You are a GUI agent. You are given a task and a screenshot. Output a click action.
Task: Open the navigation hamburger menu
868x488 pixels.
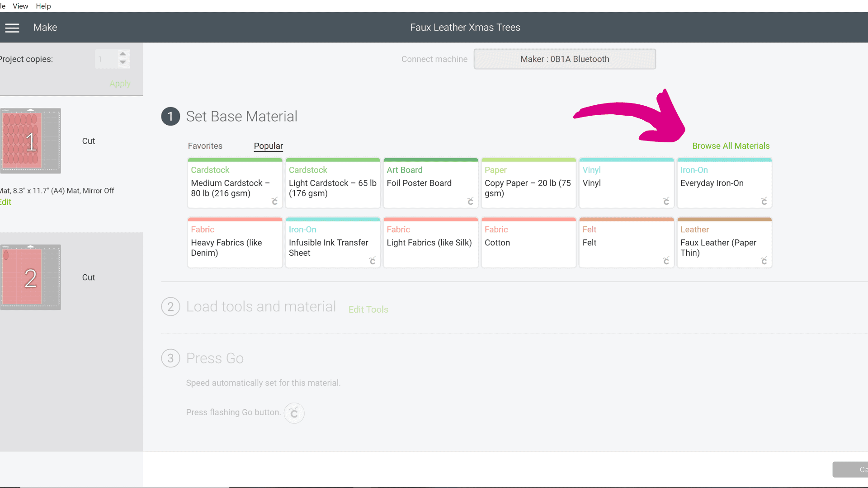[x=12, y=28]
